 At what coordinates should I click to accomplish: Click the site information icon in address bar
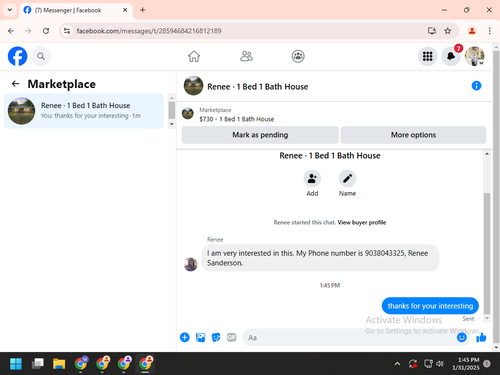coord(67,31)
